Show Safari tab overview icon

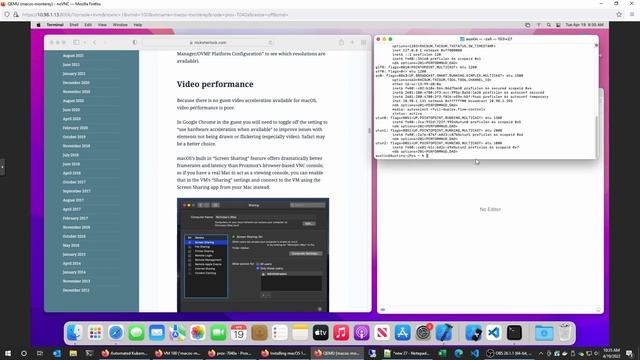(363, 42)
